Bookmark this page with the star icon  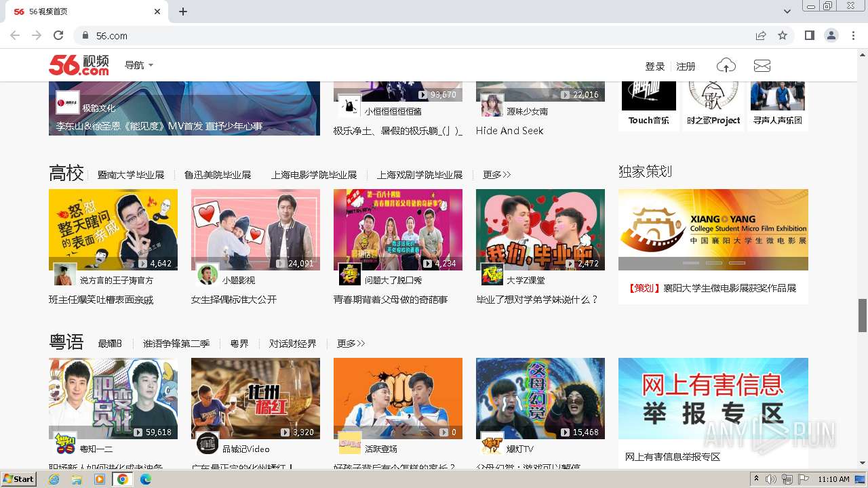pyautogui.click(x=783, y=35)
